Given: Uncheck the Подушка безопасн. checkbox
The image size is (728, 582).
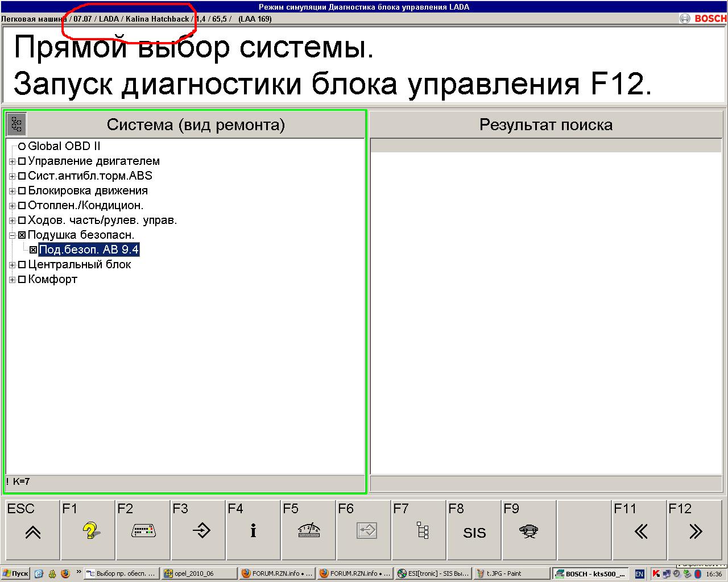Looking at the screenshot, I should 22,235.
